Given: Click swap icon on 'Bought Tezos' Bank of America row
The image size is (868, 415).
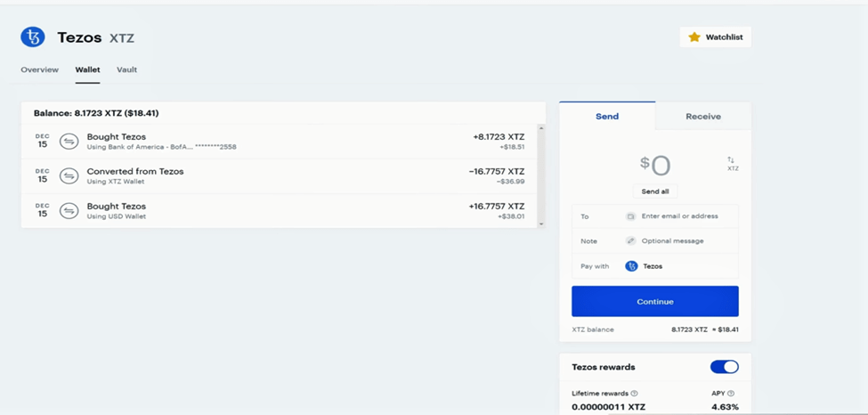Looking at the screenshot, I should coord(69,142).
